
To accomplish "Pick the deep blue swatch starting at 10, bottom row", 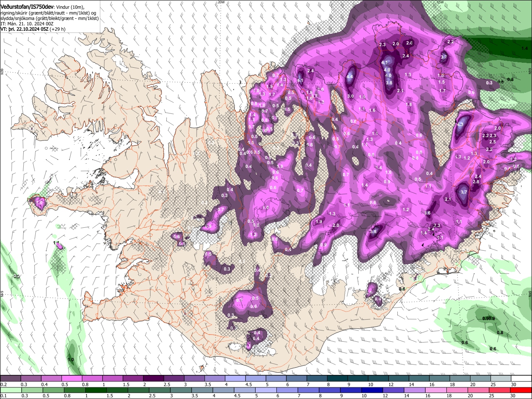I will (x=372, y=390).
